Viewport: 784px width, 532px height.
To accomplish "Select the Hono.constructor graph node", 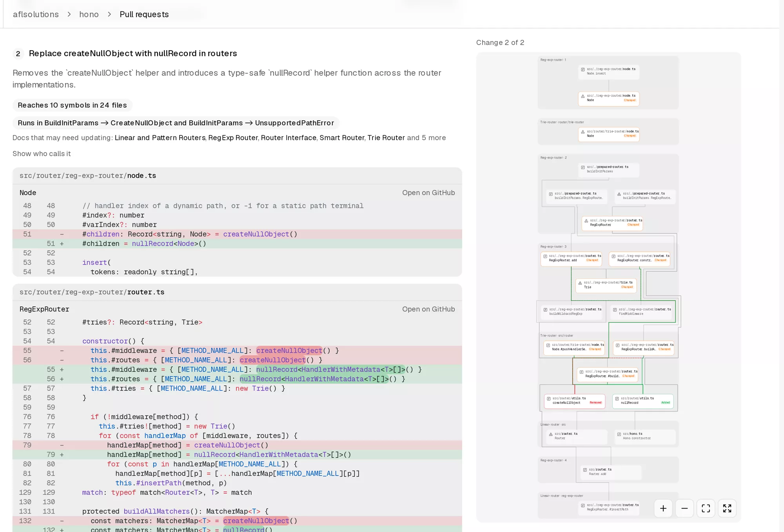I will click(645, 436).
